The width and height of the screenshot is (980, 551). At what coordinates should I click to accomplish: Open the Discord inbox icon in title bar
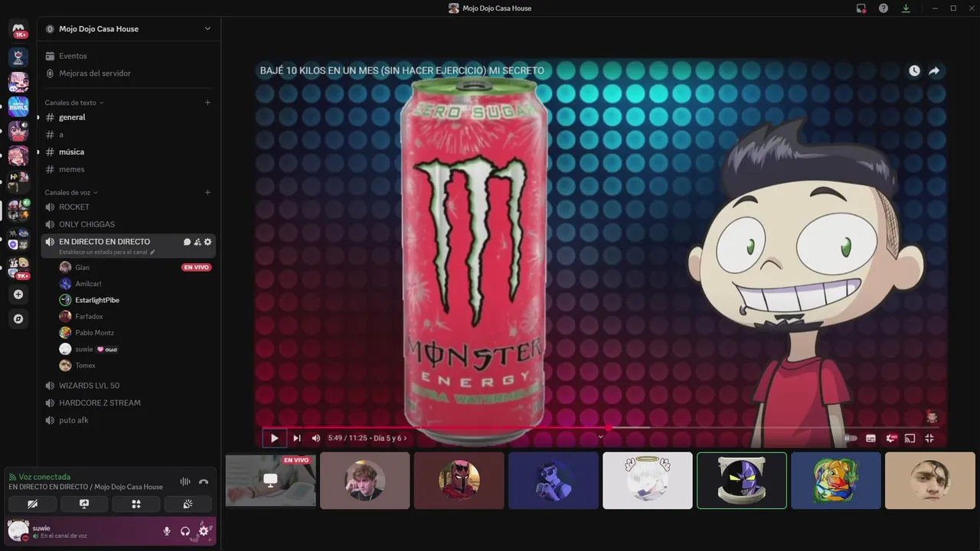coord(861,8)
